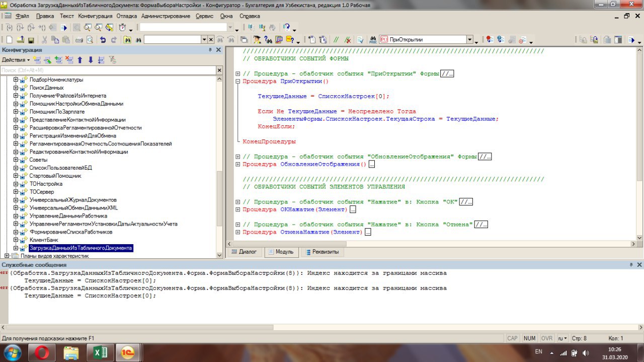The image size is (644, 362).
Task: Select the КлиентБанк tree item
Action: 44,240
